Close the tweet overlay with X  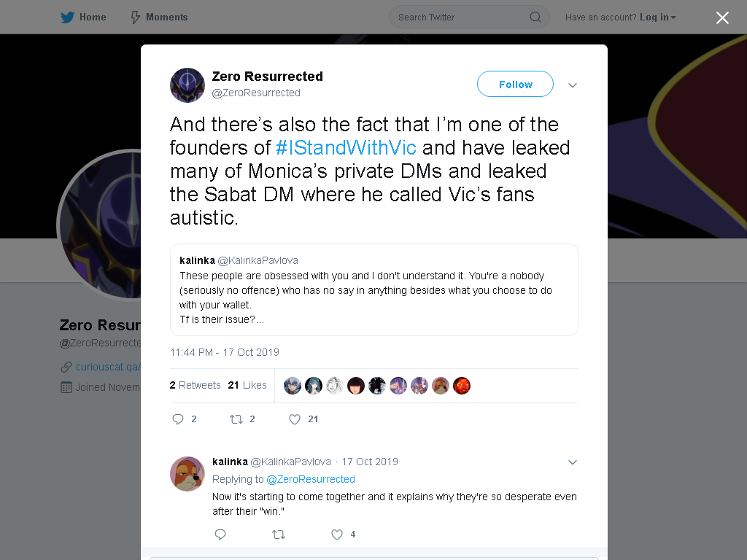click(722, 17)
